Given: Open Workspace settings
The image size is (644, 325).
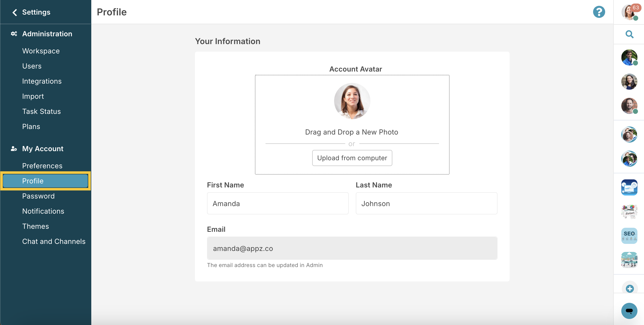Looking at the screenshot, I should pyautogui.click(x=41, y=51).
